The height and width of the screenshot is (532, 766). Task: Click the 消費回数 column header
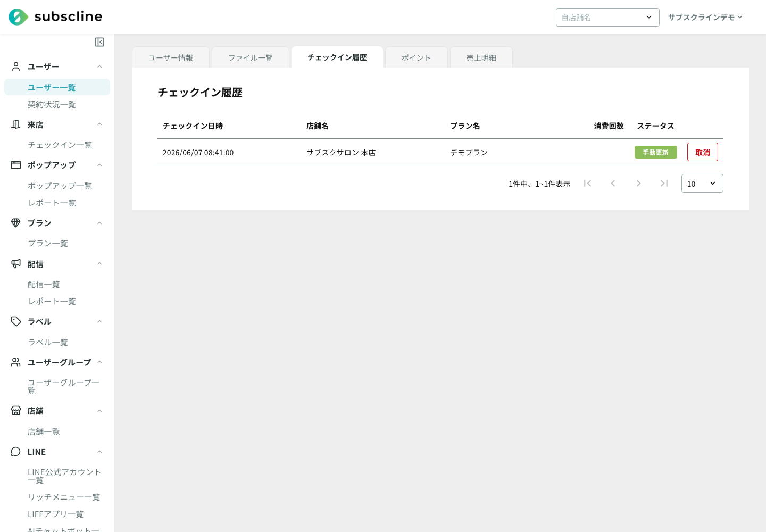pyautogui.click(x=609, y=126)
